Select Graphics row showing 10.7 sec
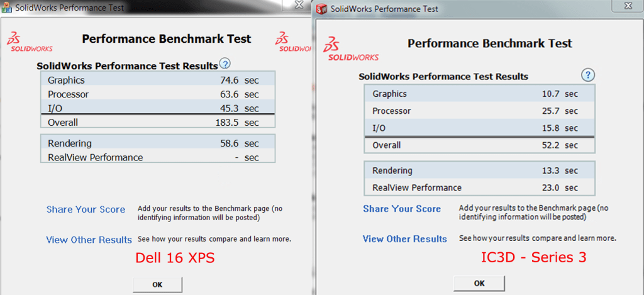This screenshot has height=295, width=644. [x=479, y=94]
